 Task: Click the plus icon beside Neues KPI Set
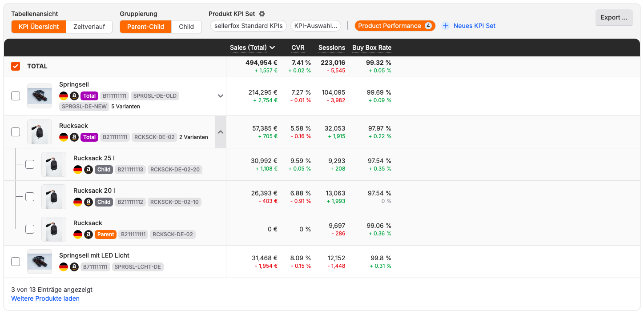(x=446, y=26)
